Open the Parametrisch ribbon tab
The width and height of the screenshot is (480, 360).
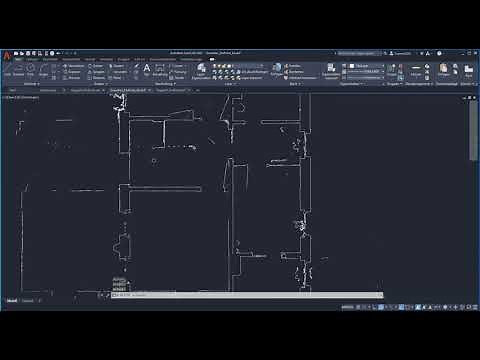(x=71, y=60)
